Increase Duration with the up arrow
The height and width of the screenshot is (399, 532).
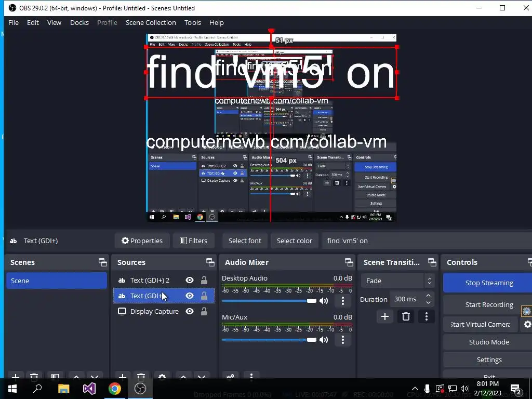click(x=428, y=296)
